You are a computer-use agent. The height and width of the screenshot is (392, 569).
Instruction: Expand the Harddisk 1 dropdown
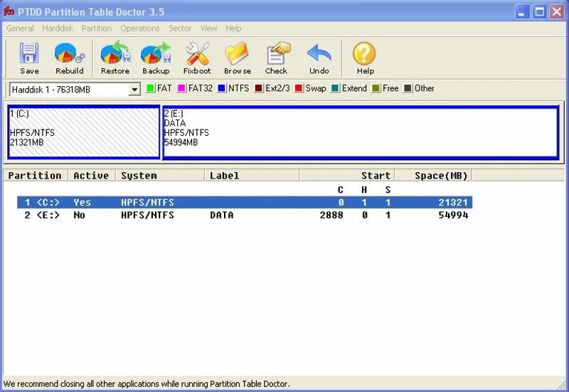[134, 90]
